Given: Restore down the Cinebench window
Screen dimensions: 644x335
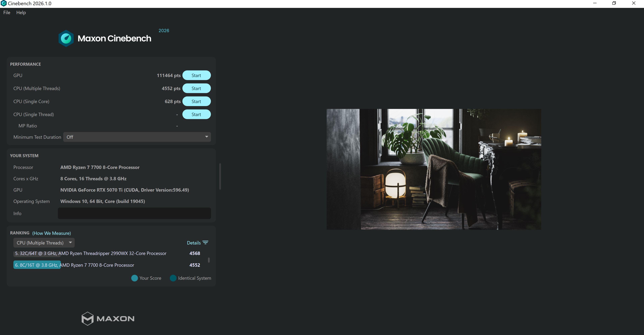Looking at the screenshot, I should tap(614, 3).
